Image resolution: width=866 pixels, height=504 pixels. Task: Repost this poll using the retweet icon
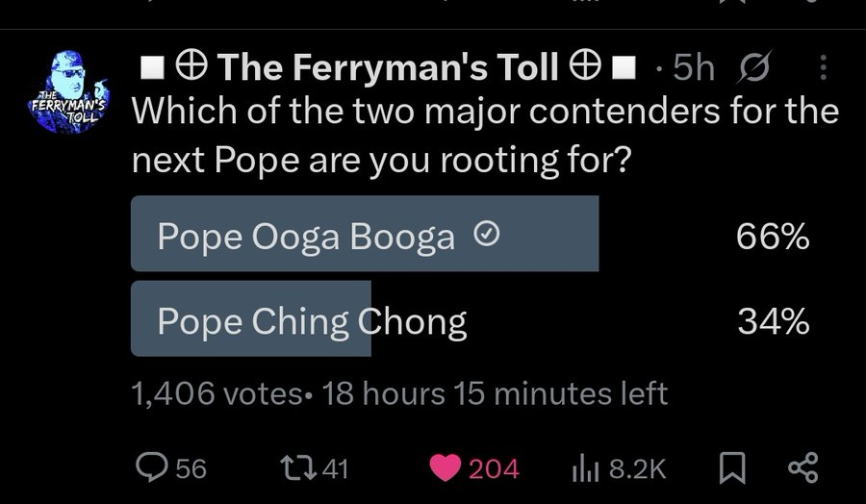pos(289,467)
